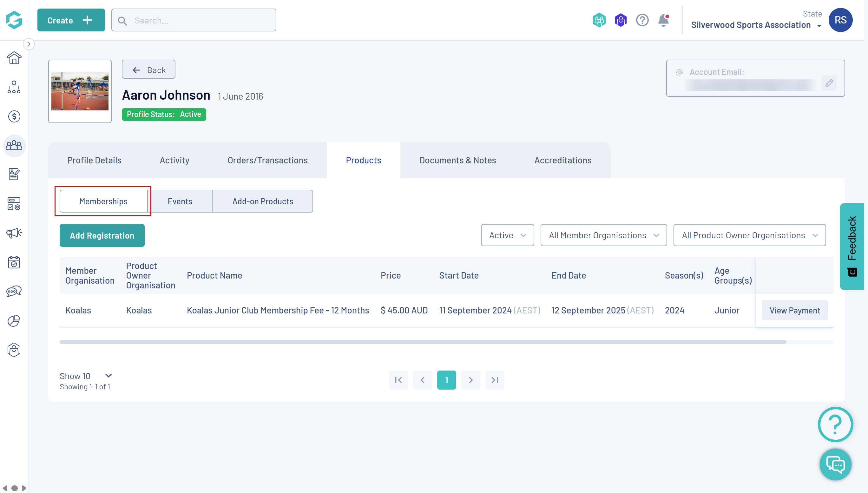Open the Show 10 rows dropdown
The image size is (868, 493).
point(85,376)
